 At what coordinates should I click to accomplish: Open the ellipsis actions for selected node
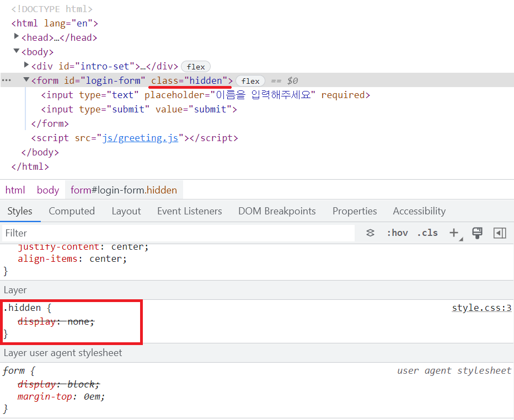(x=7, y=80)
